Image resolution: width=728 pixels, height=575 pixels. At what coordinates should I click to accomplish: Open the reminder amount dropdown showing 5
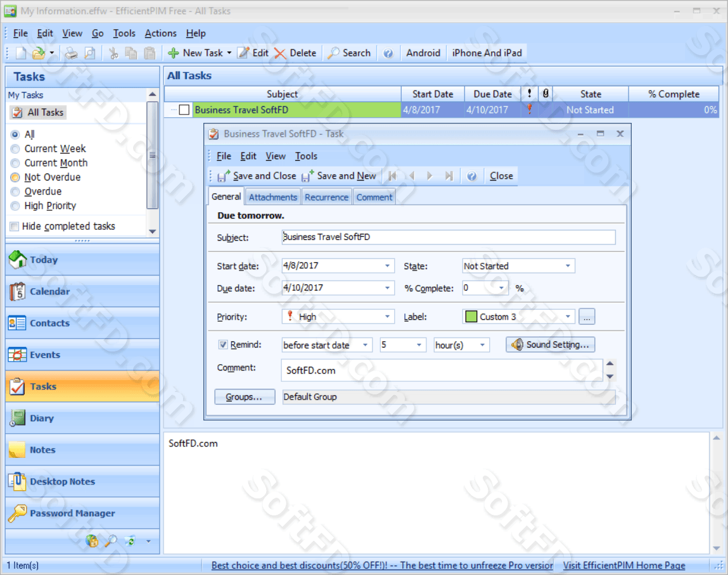pos(419,345)
